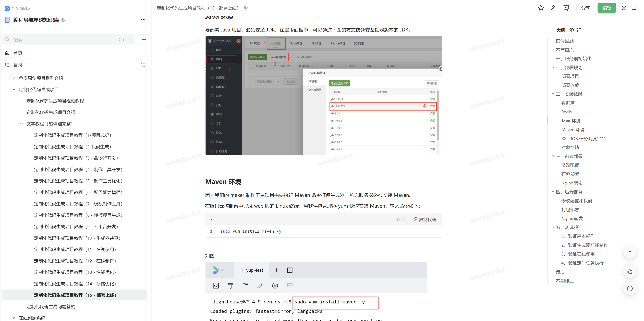Image resolution: width=644 pixels, height=321 pixels.
Task: Open the 首页 navigation item
Action: [x=18, y=53]
